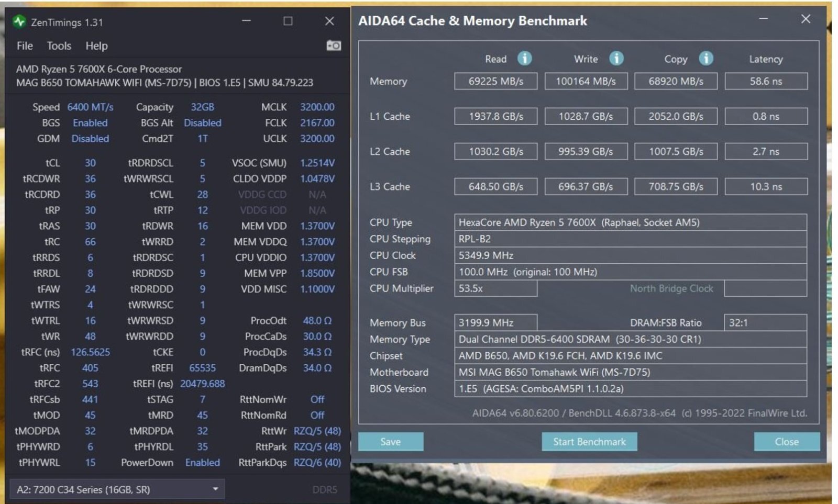The width and height of the screenshot is (838, 504).
Task: Click the Read info icon
Action: [524, 58]
